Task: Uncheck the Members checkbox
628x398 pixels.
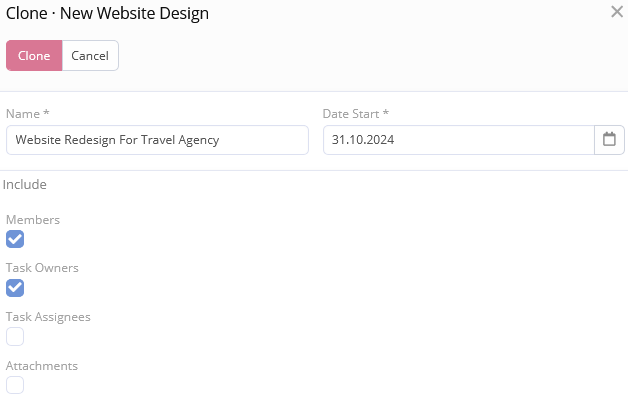Action: point(15,239)
